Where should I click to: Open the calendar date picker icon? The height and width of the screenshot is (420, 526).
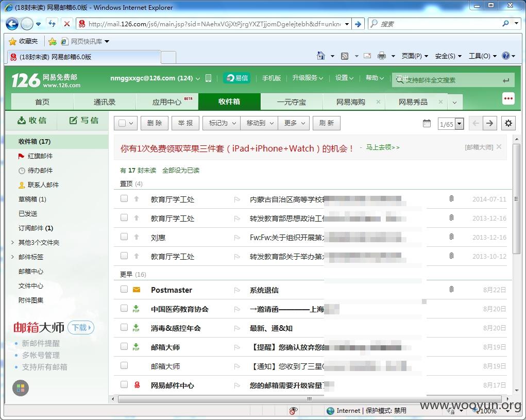coord(427,124)
